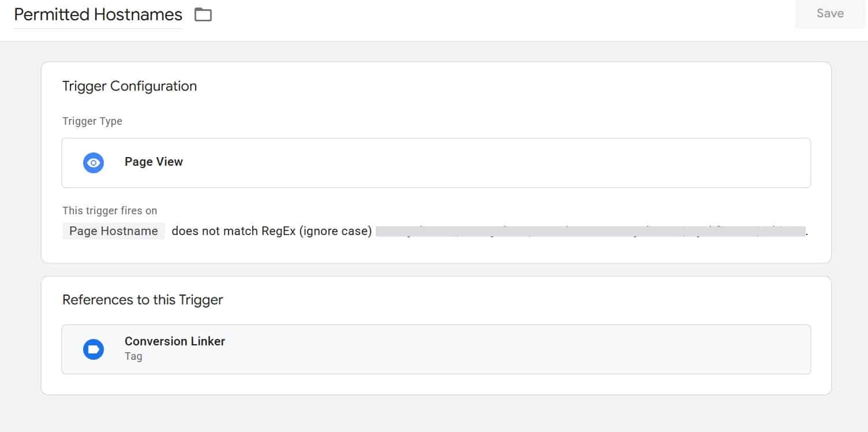Click the Save button
Screen dimensions: 868x432
pyautogui.click(x=830, y=14)
